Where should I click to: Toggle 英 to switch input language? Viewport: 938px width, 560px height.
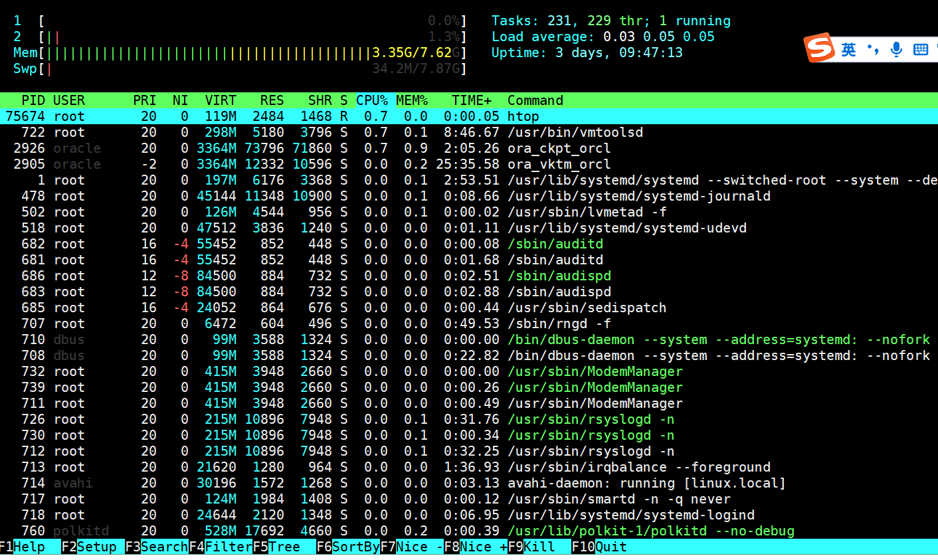coord(849,48)
